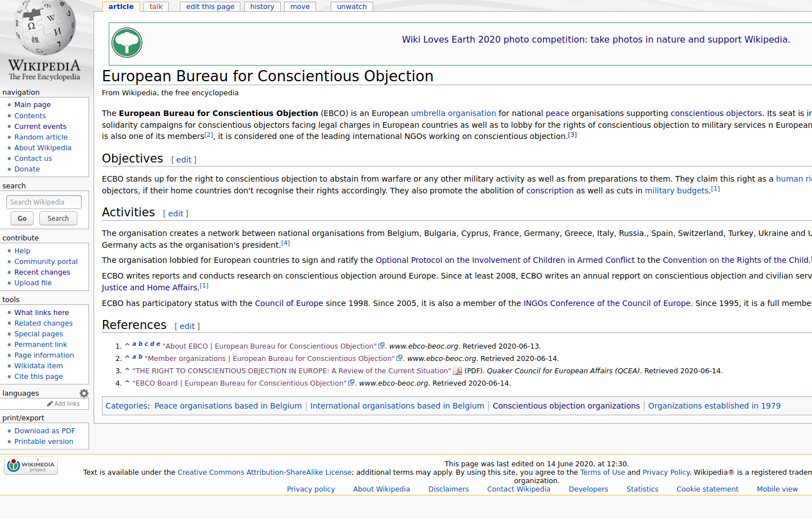
Task: Open the history tab
Action: pos(262,7)
